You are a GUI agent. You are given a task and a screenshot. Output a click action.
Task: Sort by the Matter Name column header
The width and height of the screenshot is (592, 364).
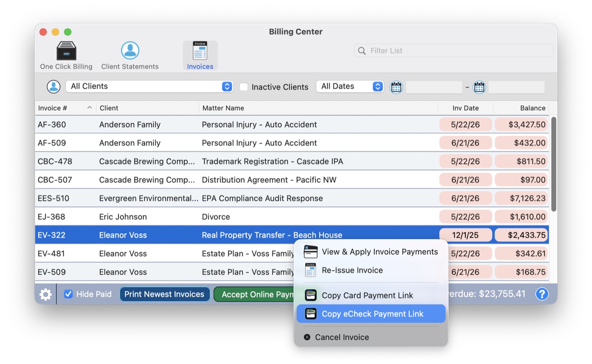(318, 108)
